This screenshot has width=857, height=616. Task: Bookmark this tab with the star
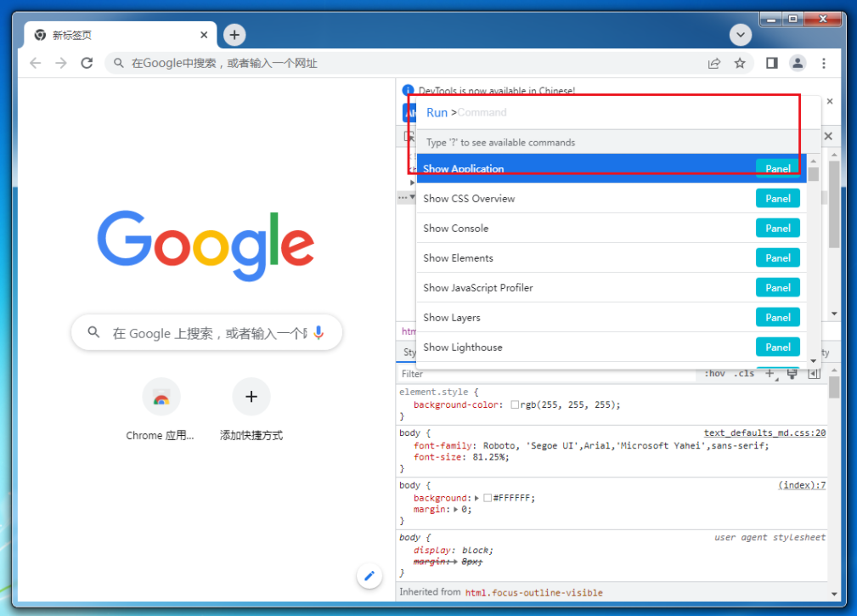[740, 64]
